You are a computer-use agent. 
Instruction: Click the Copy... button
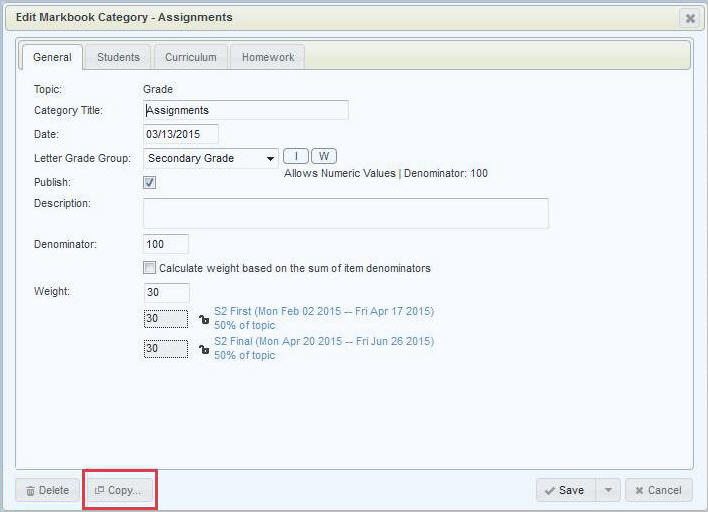tap(118, 490)
